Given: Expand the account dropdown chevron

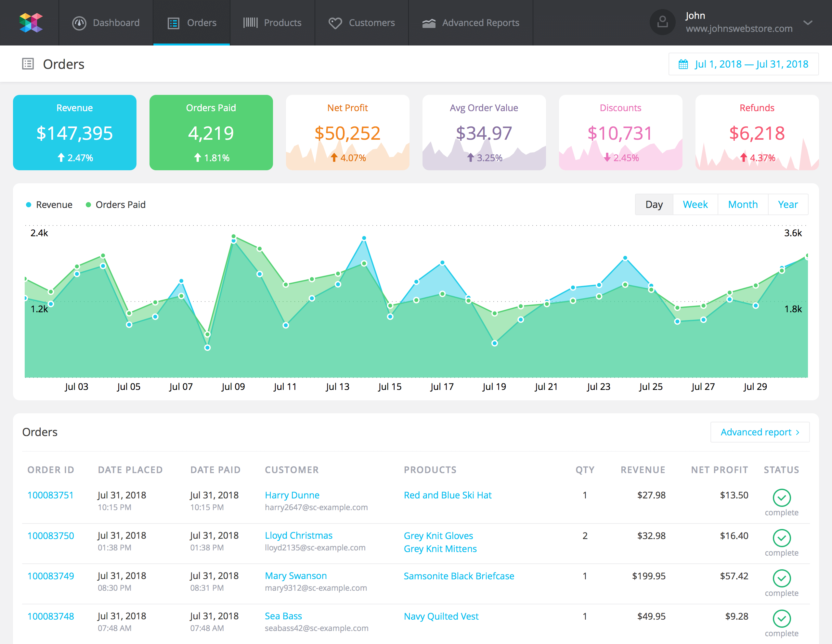Looking at the screenshot, I should [x=808, y=22].
